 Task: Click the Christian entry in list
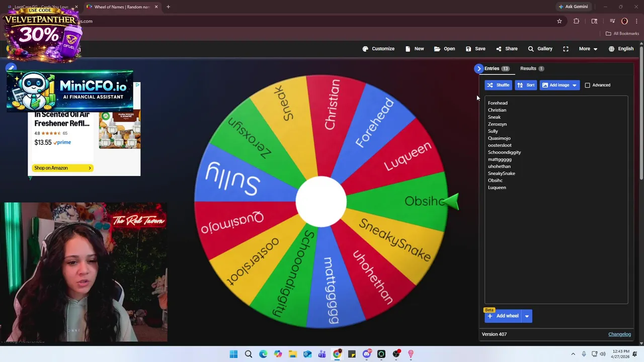point(497,110)
